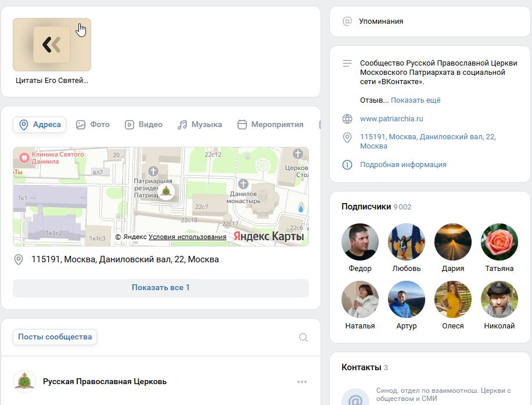Viewport: 532px width, 405px height.
Task: Expand the description with Показать ещё
Action: pyautogui.click(x=415, y=100)
